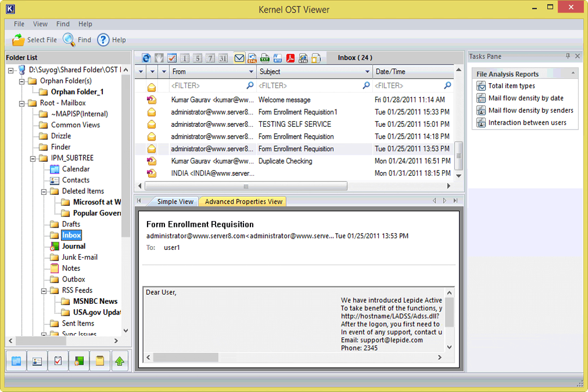588x392 pixels.
Task: Switch to the Simple View tab
Action: click(175, 201)
